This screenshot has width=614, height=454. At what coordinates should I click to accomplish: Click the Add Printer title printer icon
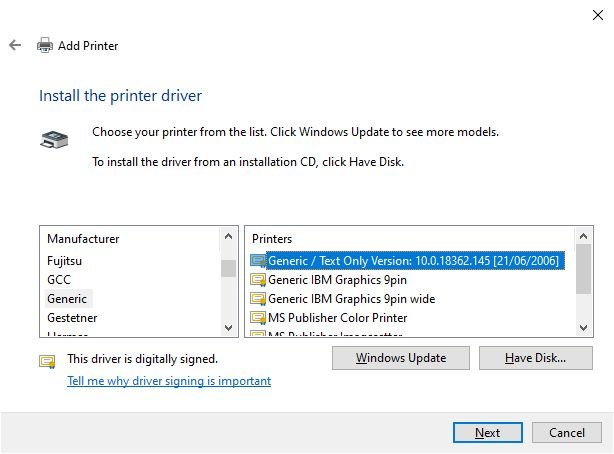point(45,45)
